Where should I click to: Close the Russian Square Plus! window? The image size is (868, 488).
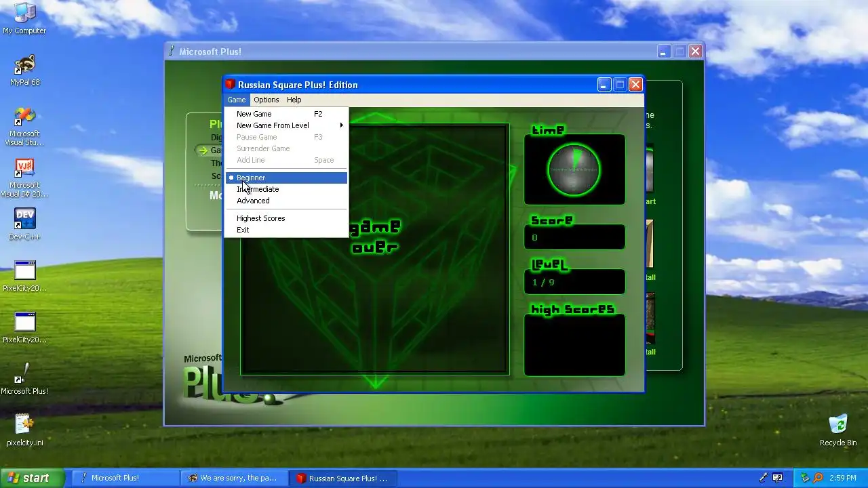click(635, 85)
